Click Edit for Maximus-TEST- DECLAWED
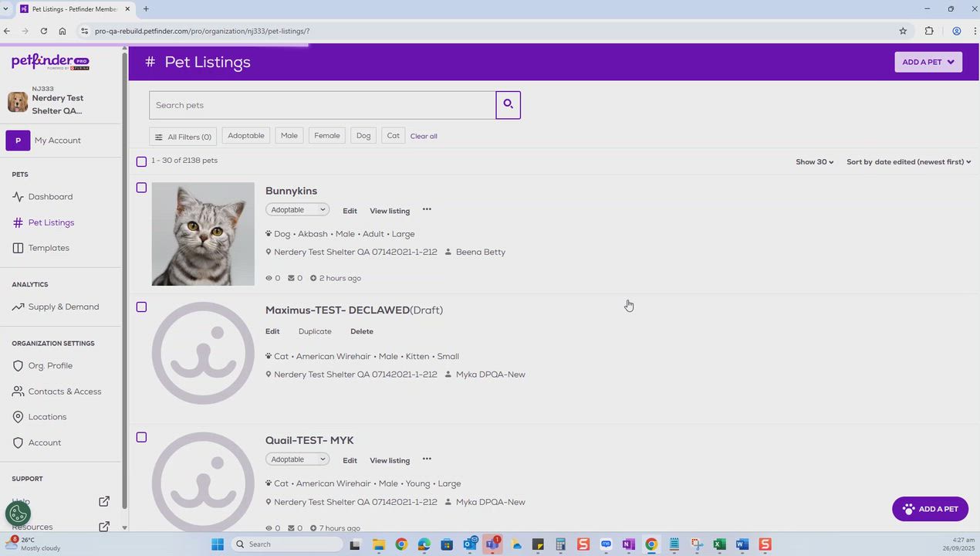The width and height of the screenshot is (980, 556). [x=272, y=331]
